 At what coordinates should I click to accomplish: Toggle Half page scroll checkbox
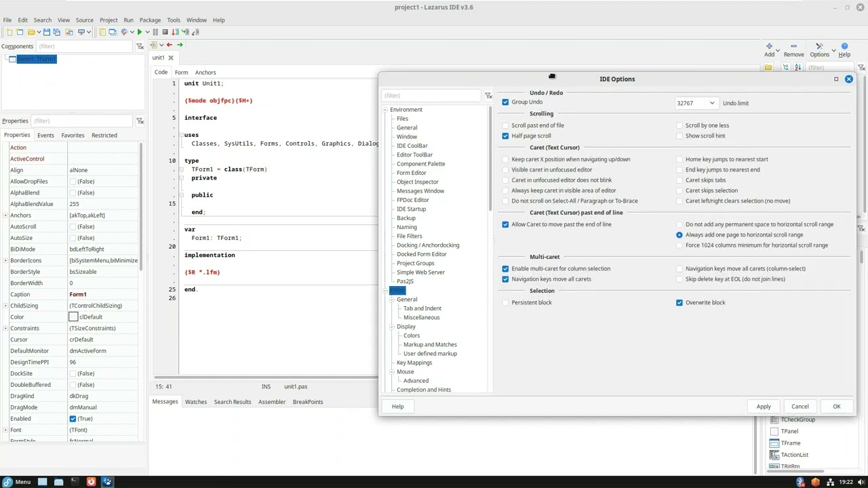click(505, 136)
